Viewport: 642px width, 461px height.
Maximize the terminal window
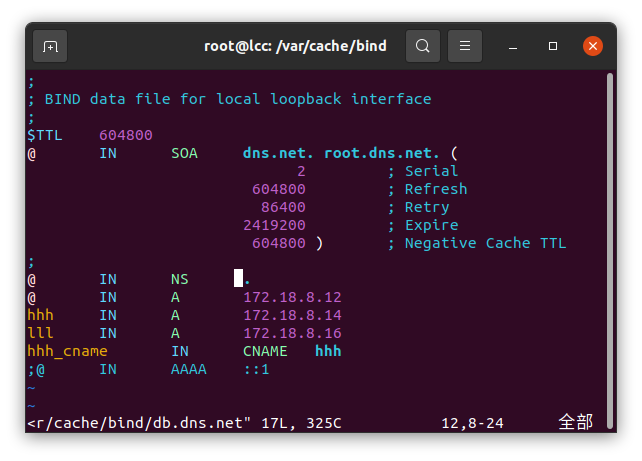553,46
